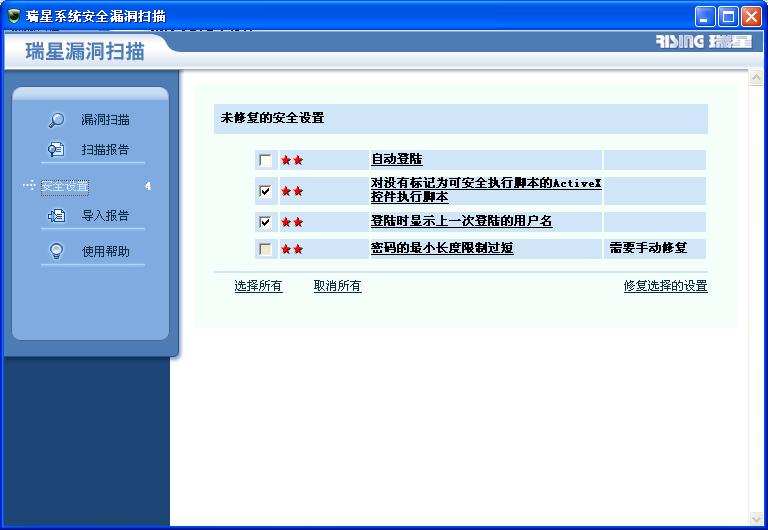Click the magnifier icon beside 漏洞扫描

click(x=56, y=120)
